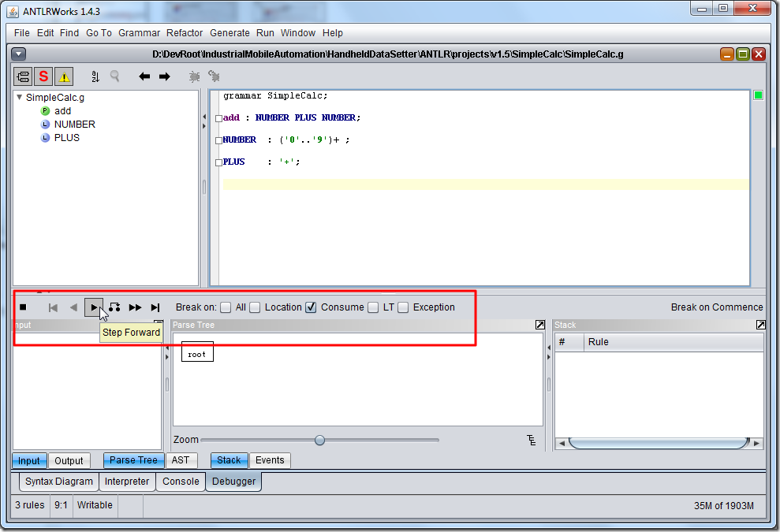Click the magnifier find icon
This screenshot has height=532, width=780.
pyautogui.click(x=115, y=76)
